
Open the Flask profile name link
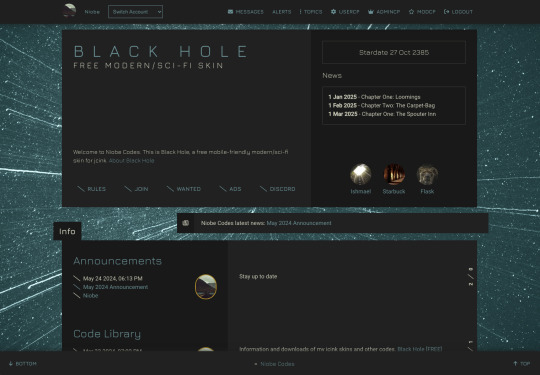pyautogui.click(x=427, y=191)
